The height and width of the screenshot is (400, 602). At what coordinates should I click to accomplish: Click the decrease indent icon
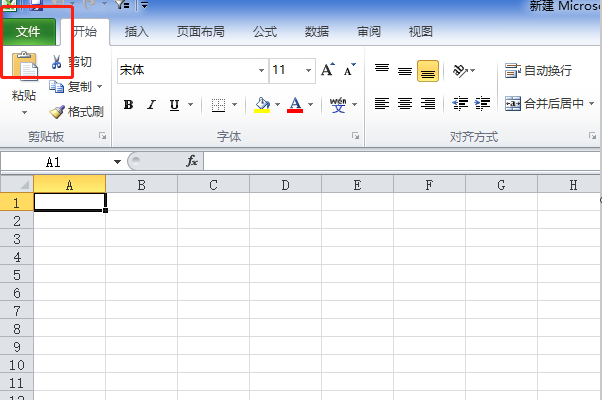460,104
